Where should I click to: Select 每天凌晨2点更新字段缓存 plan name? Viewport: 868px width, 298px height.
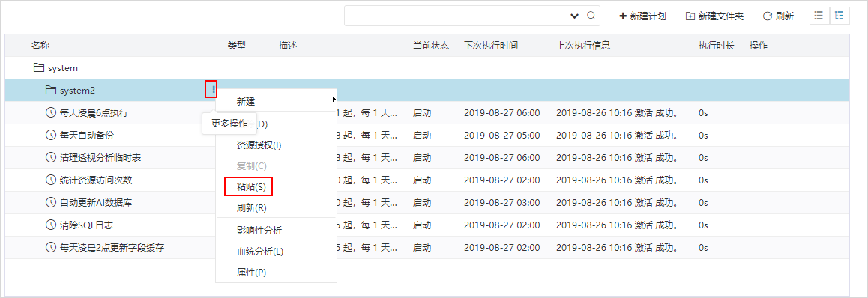112,247
